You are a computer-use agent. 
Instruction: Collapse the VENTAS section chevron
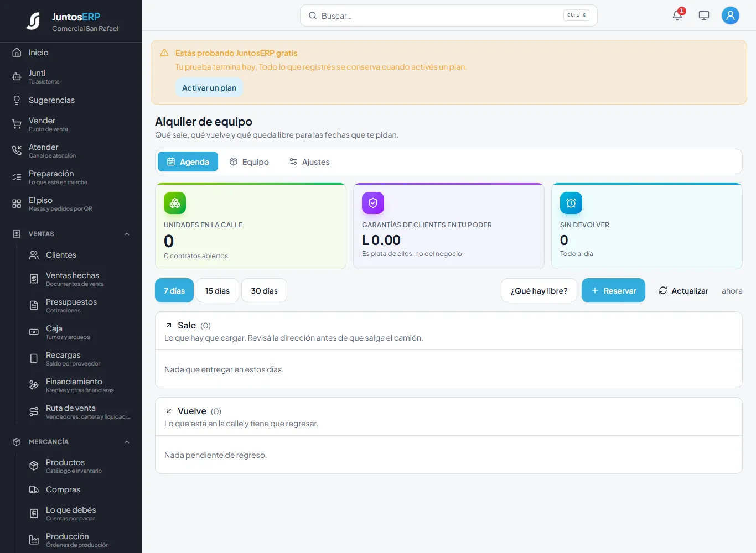coord(127,234)
